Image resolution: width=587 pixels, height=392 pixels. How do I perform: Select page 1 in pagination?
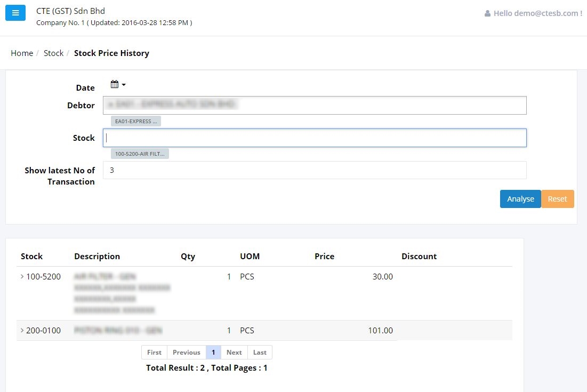[213, 353]
